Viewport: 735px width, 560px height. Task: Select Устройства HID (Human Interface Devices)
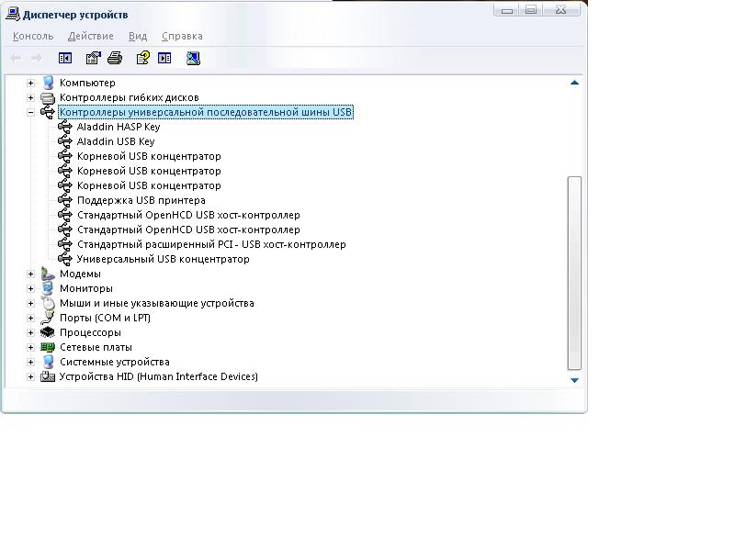[158, 376]
